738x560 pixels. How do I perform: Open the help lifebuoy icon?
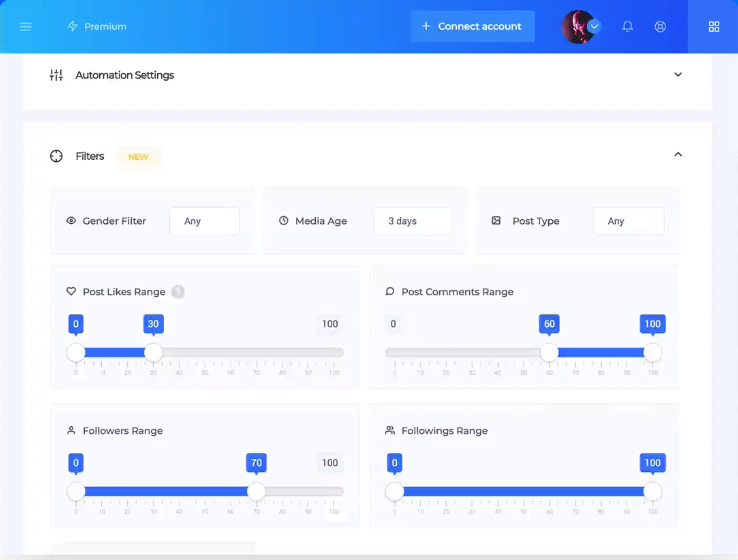660,26
